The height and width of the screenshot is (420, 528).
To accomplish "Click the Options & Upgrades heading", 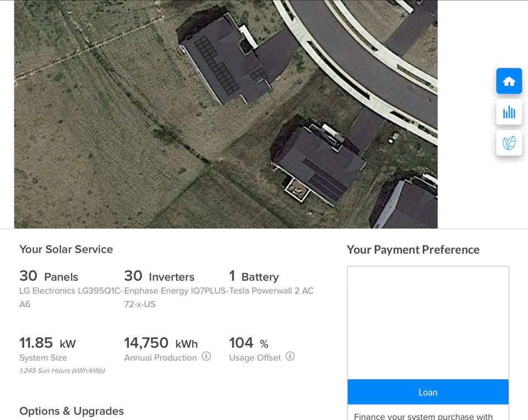I will [72, 411].
